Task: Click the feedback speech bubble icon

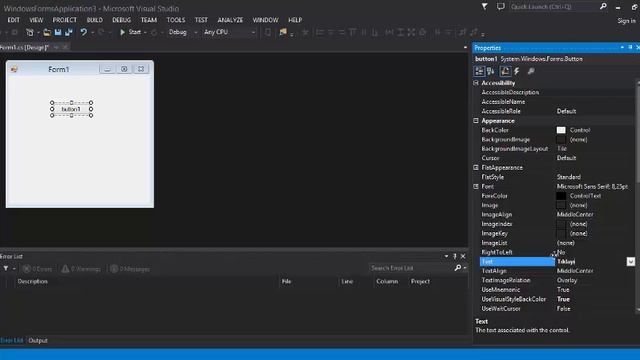Action: [x=500, y=7]
